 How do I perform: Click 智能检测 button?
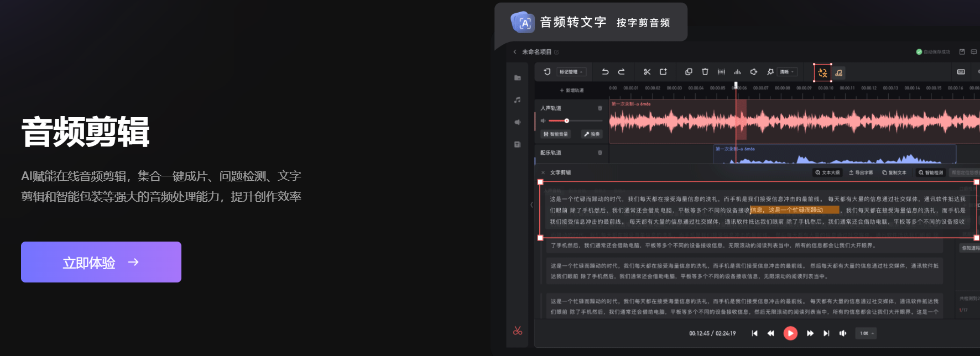[931, 172]
